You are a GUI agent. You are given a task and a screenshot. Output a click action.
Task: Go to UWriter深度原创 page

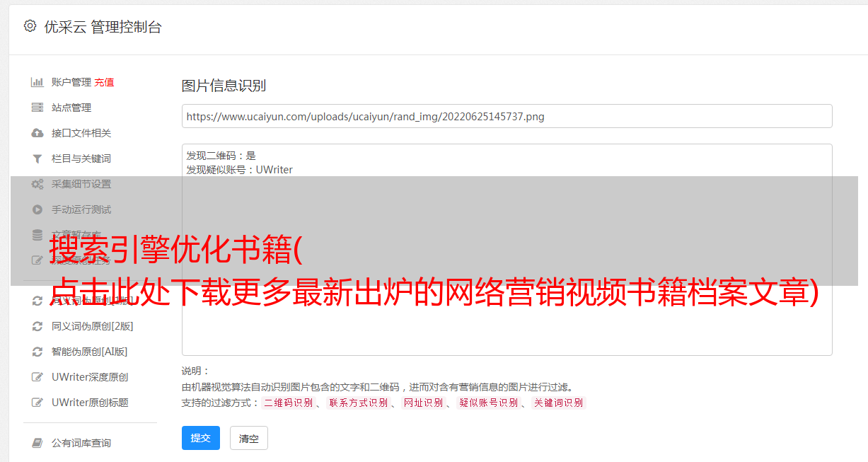[90, 377]
